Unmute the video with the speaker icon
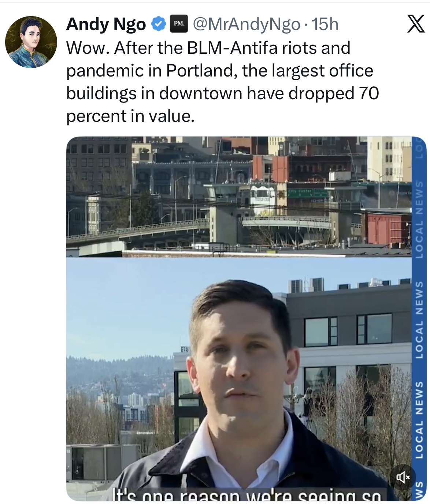Screen dimensions: 430x504 point(403,477)
